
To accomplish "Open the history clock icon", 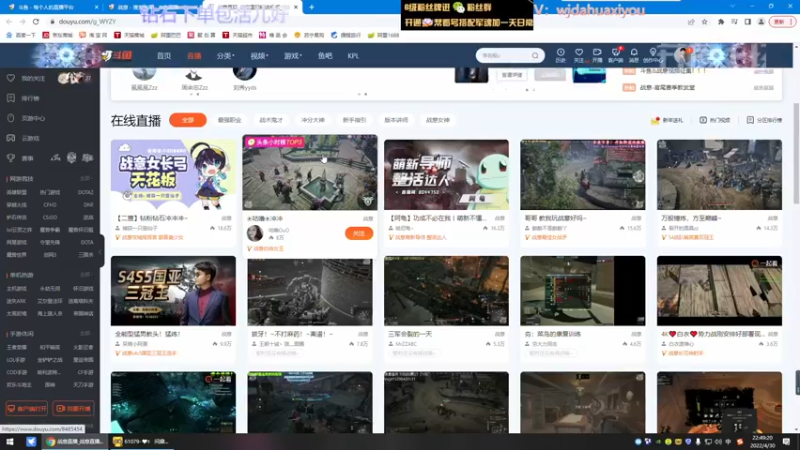I will 560,55.
